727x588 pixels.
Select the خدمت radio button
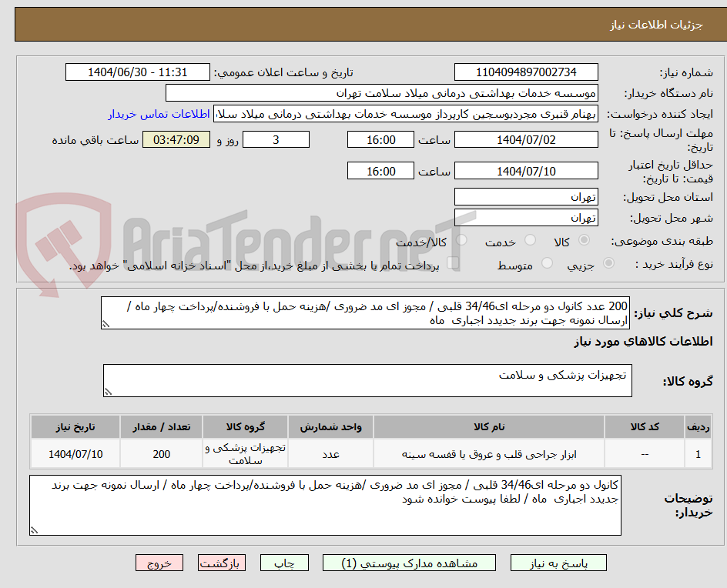point(530,239)
